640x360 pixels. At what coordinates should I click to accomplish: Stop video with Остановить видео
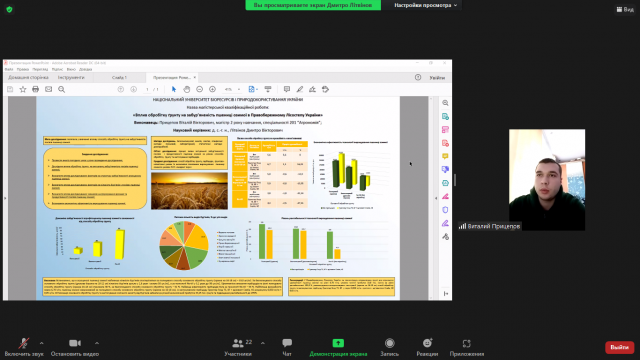[x=75, y=347]
